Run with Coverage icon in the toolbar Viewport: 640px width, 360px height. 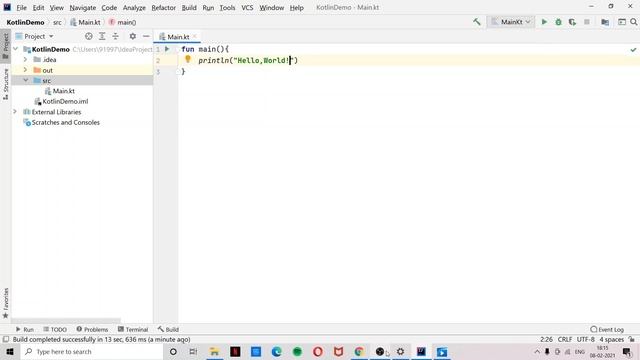(x=572, y=22)
